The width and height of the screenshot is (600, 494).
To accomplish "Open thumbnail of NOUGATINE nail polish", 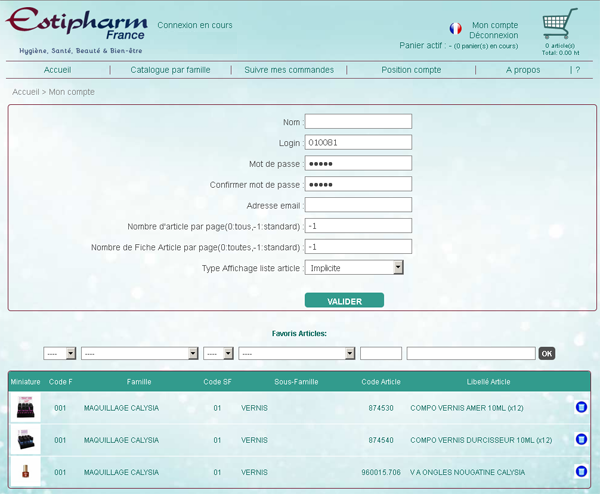I will 24,471.
